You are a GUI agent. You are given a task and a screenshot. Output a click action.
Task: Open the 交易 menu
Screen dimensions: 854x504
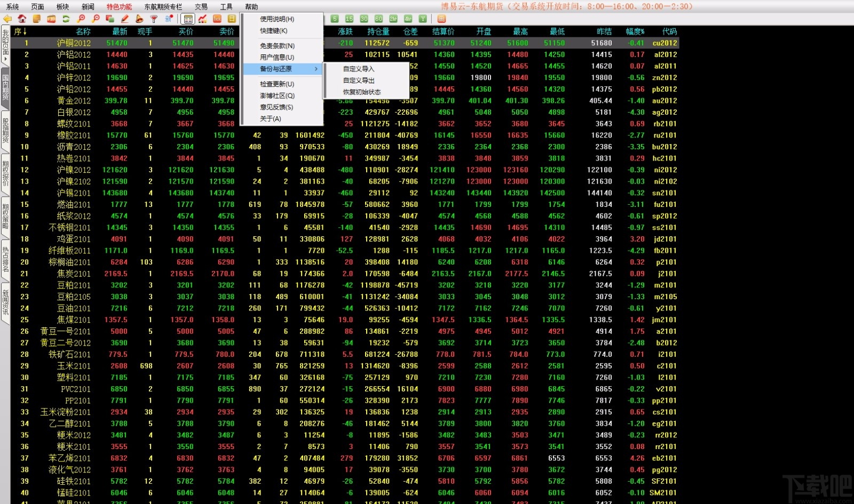201,7
